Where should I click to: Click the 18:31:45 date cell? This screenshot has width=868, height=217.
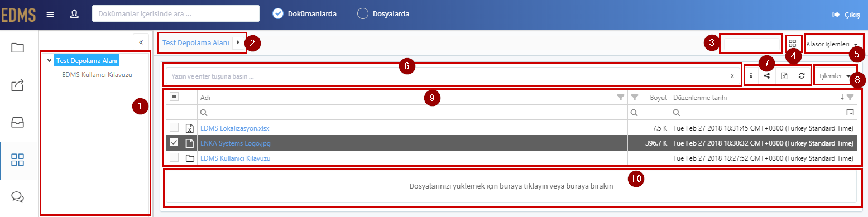click(x=764, y=128)
